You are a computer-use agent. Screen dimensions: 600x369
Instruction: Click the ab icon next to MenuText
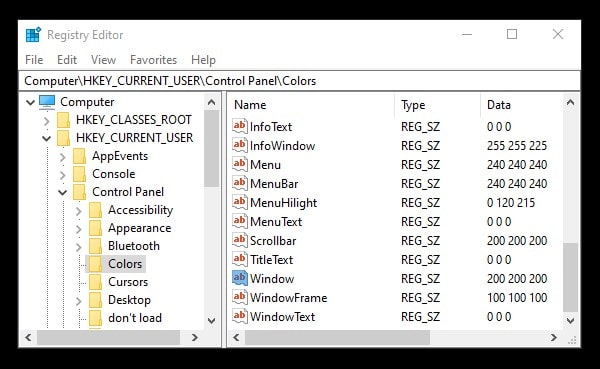click(240, 221)
